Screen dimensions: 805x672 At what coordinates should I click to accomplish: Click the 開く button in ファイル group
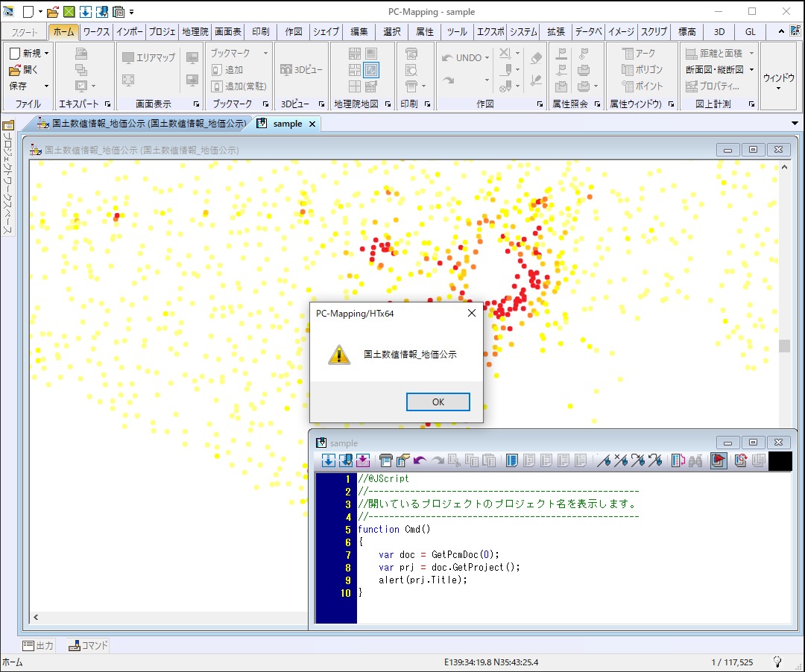pyautogui.click(x=24, y=70)
